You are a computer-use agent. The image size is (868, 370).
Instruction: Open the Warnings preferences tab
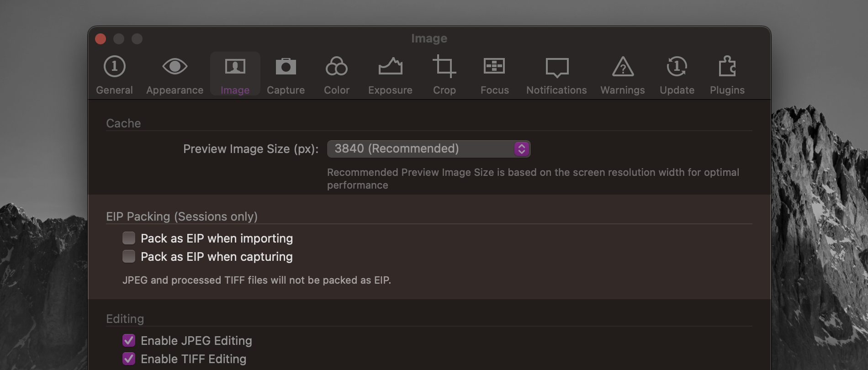(622, 75)
